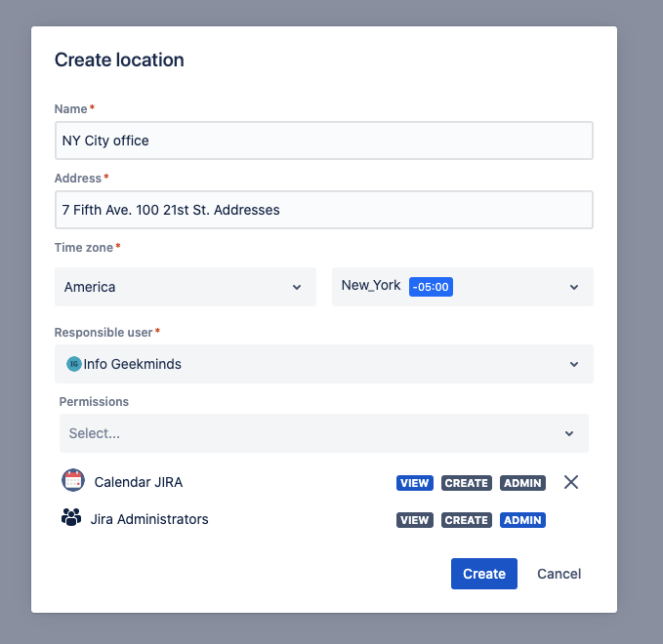Focus the Address input field
The height and width of the screenshot is (644, 663).
(x=323, y=210)
